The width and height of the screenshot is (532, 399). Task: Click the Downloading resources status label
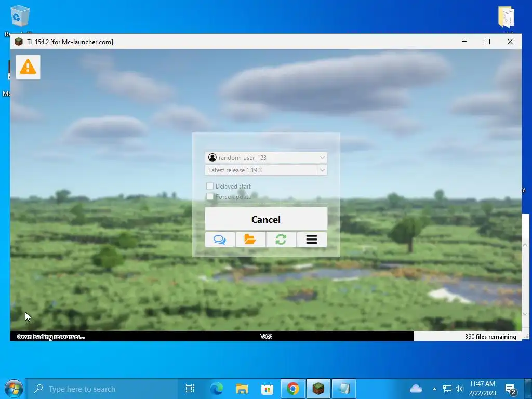pyautogui.click(x=50, y=337)
